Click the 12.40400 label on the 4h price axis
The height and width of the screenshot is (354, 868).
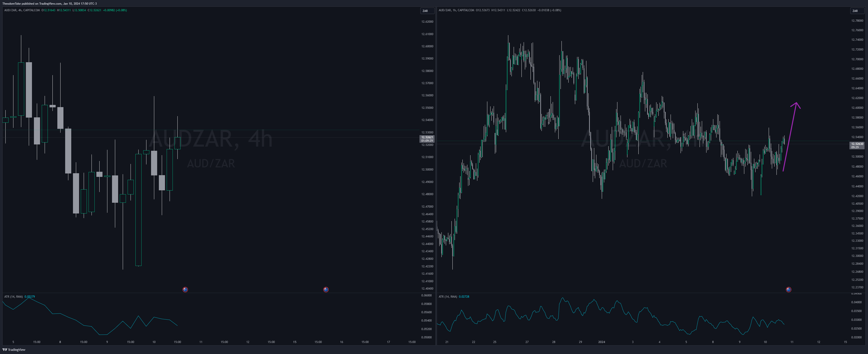(427, 288)
